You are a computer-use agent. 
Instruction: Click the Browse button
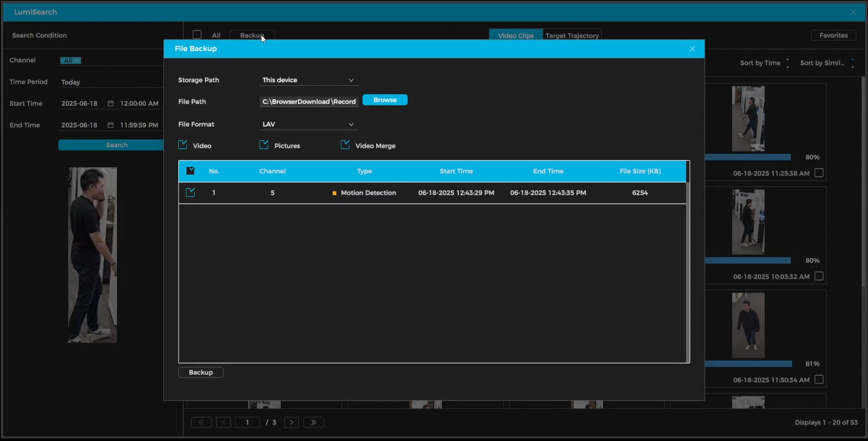coord(385,100)
